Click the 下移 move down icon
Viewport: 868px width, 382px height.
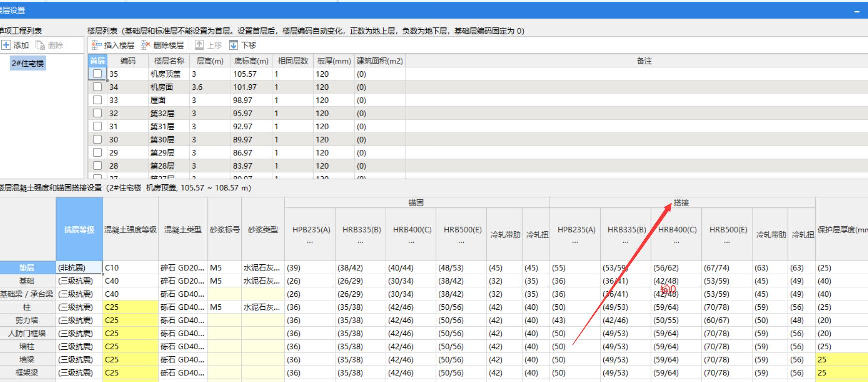234,45
